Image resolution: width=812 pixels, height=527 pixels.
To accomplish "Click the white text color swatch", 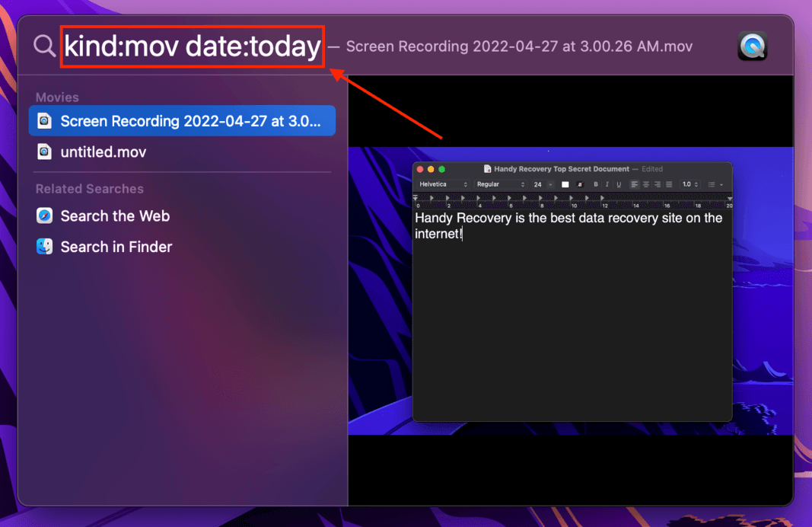I will pyautogui.click(x=565, y=184).
